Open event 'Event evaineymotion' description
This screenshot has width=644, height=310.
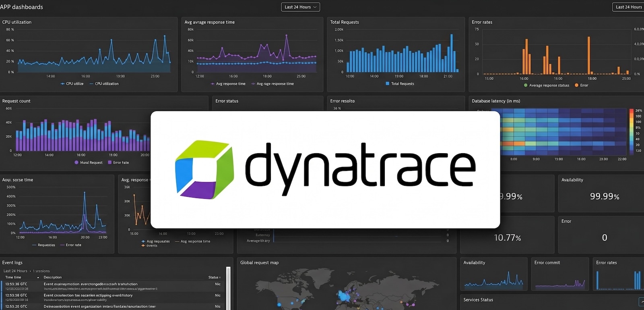pos(91,284)
